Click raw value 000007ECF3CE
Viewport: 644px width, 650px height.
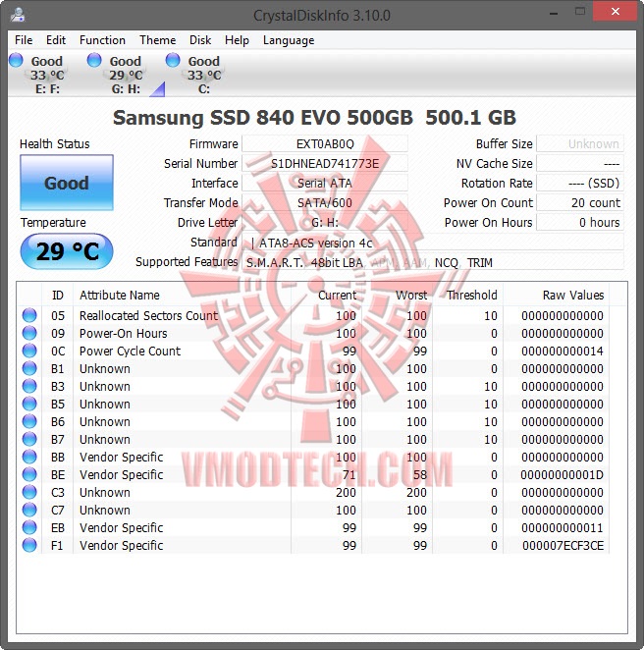[563, 545]
